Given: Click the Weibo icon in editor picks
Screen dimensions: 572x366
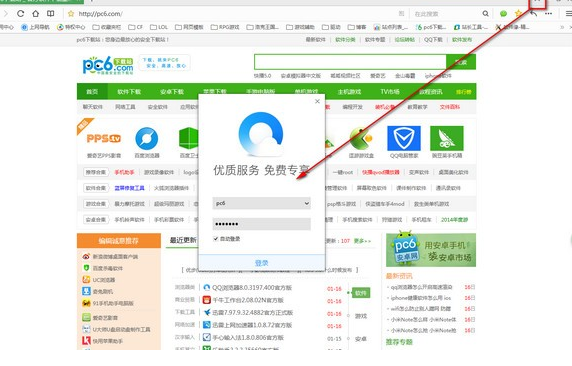Looking at the screenshot, I should [x=86, y=257].
